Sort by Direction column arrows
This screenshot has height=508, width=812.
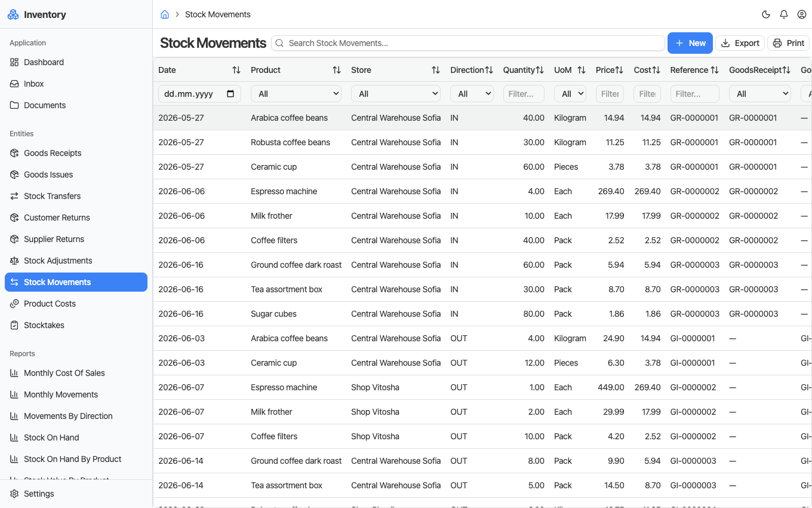(x=489, y=70)
